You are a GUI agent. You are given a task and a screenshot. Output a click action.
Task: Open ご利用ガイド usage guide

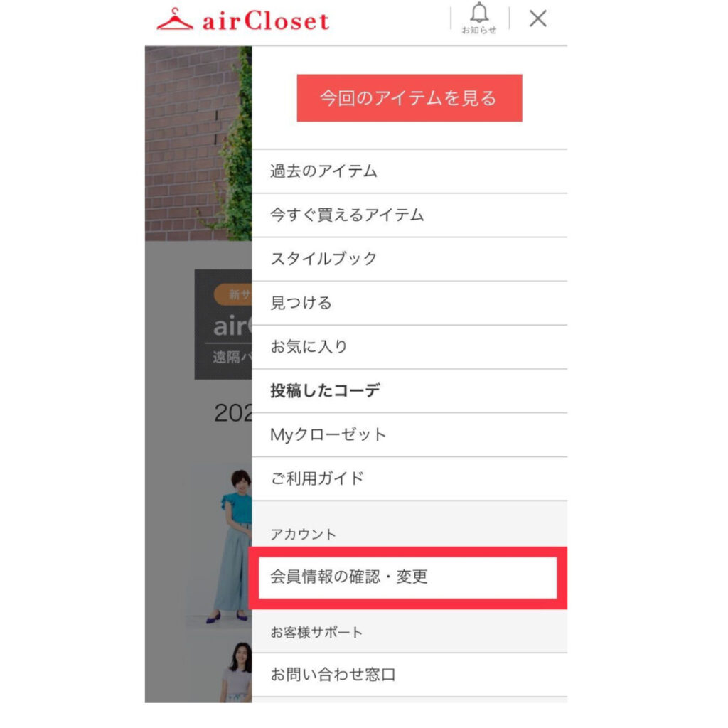click(409, 478)
